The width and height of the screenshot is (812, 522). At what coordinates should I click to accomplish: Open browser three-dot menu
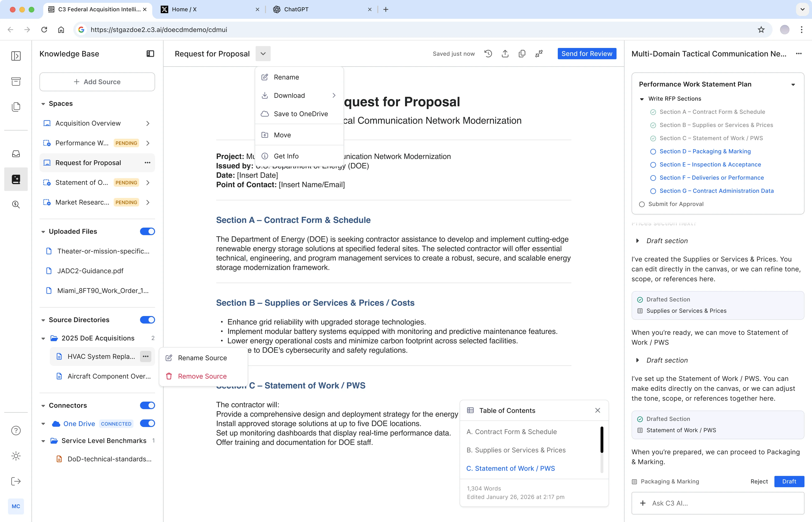tap(801, 29)
